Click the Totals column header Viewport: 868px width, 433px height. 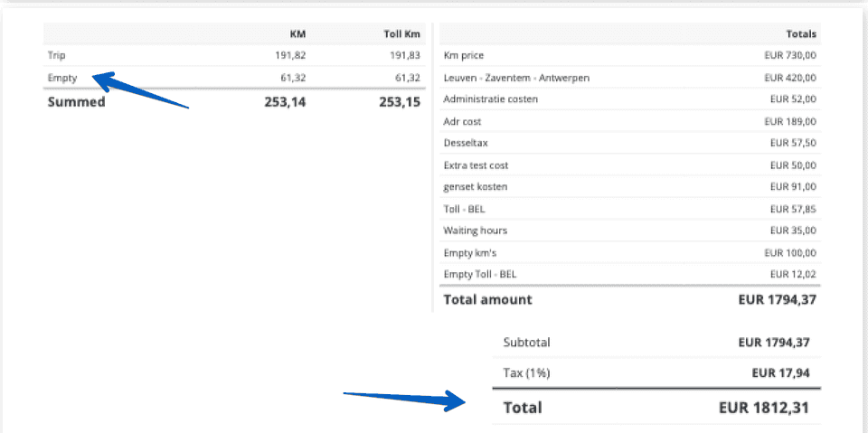pos(801,34)
